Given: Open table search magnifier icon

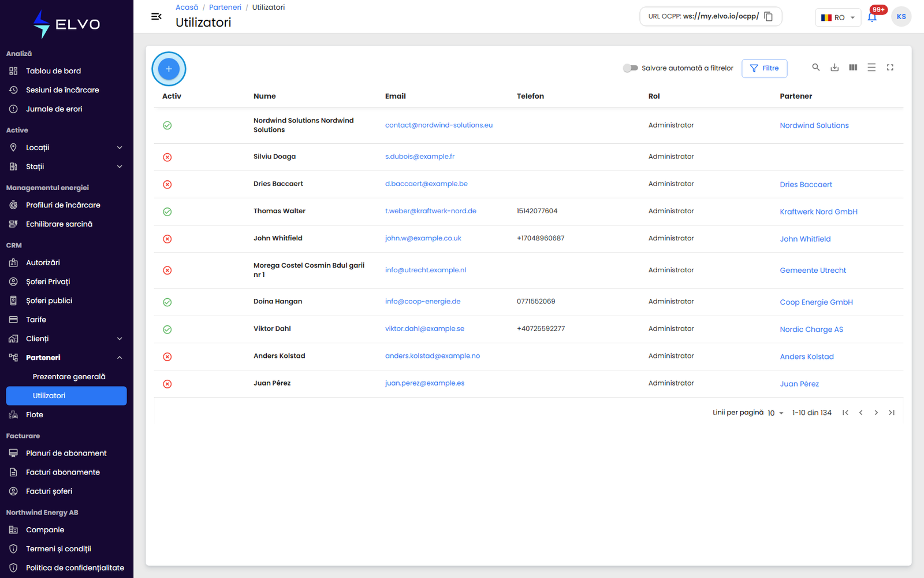Looking at the screenshot, I should click(816, 68).
